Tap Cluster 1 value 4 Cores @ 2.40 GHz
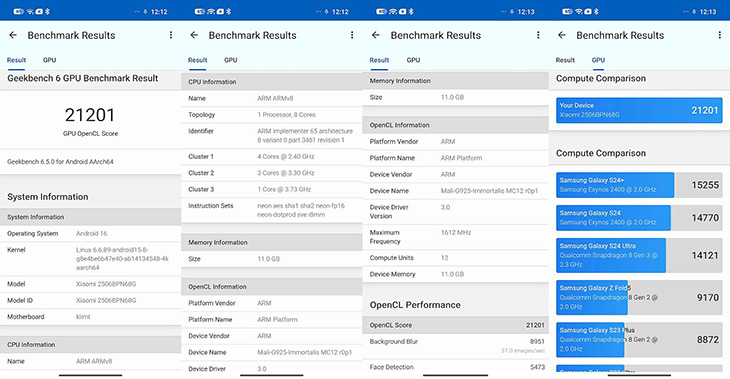The height and width of the screenshot is (379, 730). [285, 156]
